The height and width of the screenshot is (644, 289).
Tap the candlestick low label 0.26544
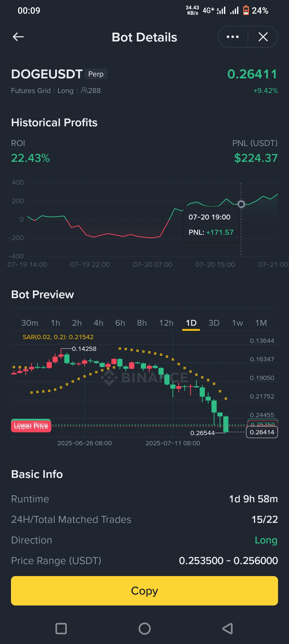pyautogui.click(x=202, y=433)
